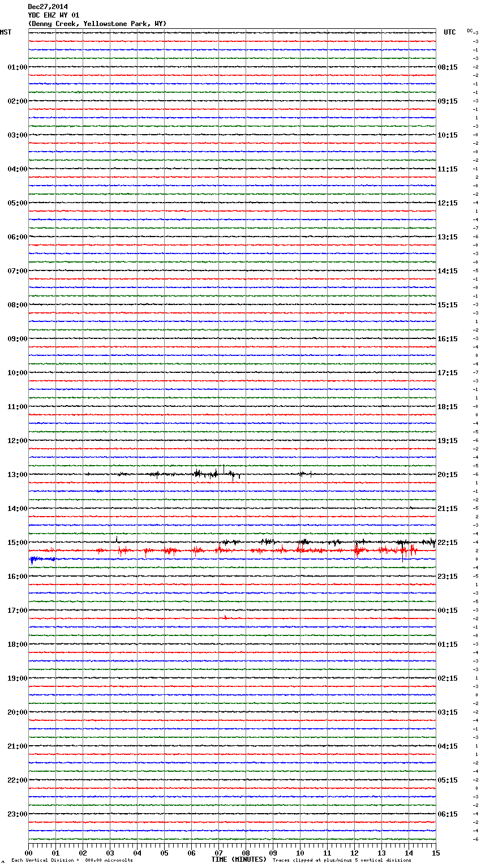Select the 15:00 MST time label
The width and height of the screenshot is (481, 868).
coord(18,543)
